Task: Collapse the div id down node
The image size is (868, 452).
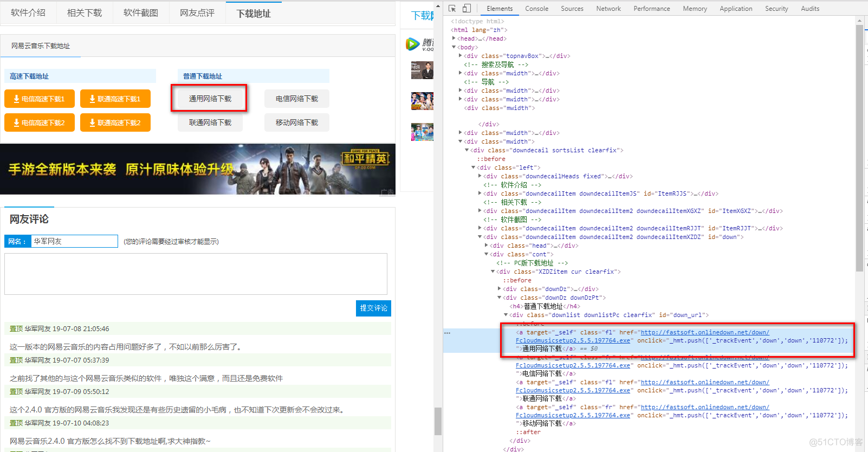Action: click(x=480, y=237)
